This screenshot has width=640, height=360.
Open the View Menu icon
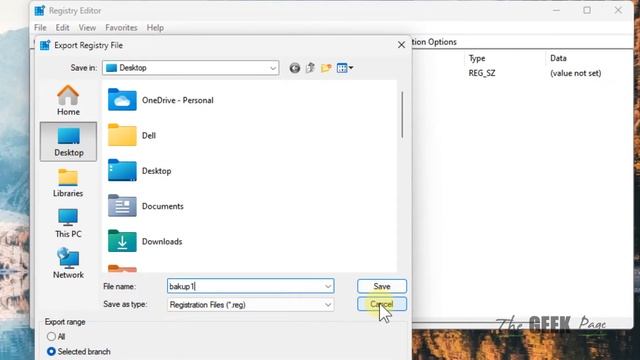point(342,68)
